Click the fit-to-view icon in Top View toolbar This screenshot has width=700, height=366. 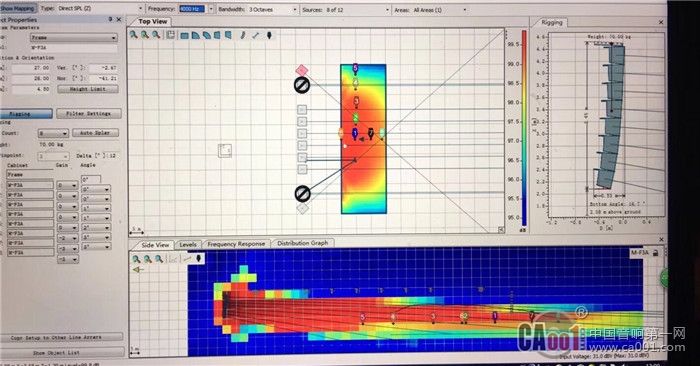coord(171,35)
